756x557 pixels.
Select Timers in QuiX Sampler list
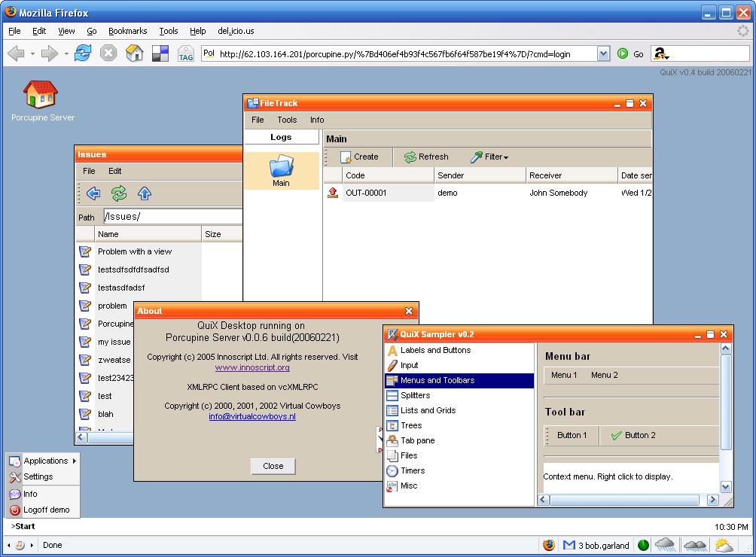(413, 470)
